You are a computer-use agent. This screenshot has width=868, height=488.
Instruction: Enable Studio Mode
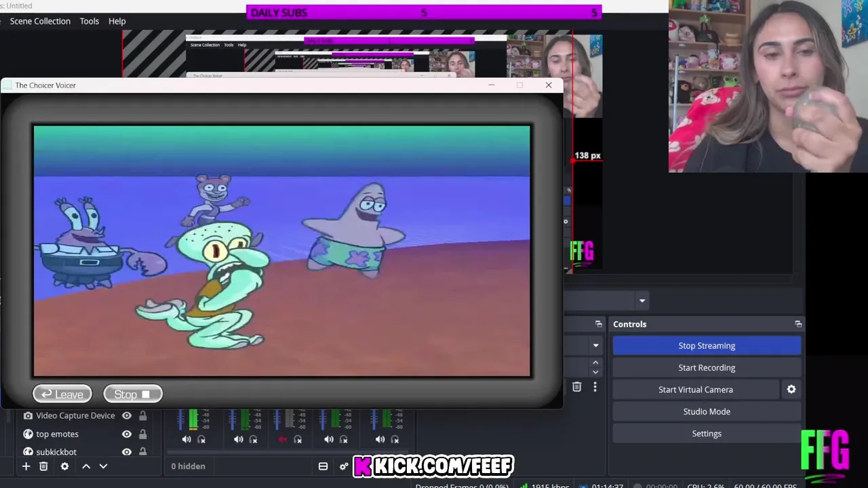tap(707, 411)
